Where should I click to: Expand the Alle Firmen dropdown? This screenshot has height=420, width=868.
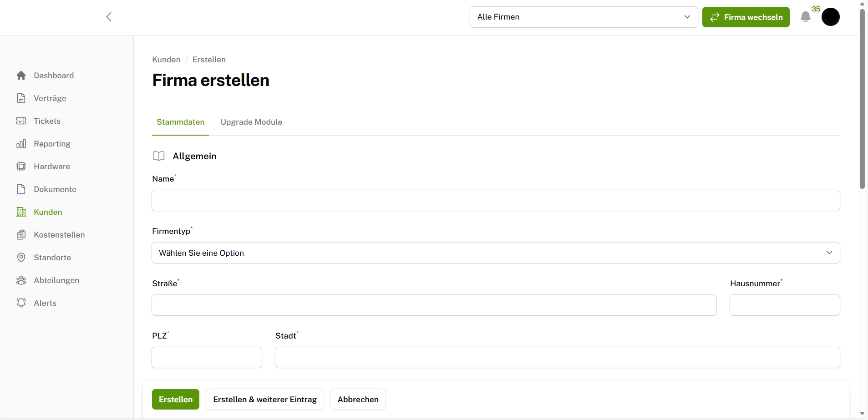point(583,17)
